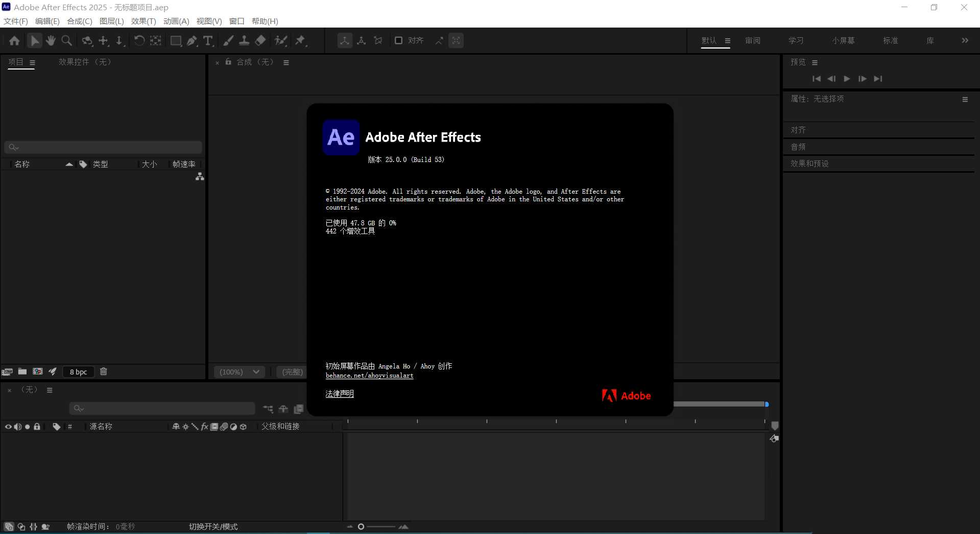Create a new composition via Project panel icon
The height and width of the screenshot is (534, 980).
pyautogui.click(x=38, y=372)
